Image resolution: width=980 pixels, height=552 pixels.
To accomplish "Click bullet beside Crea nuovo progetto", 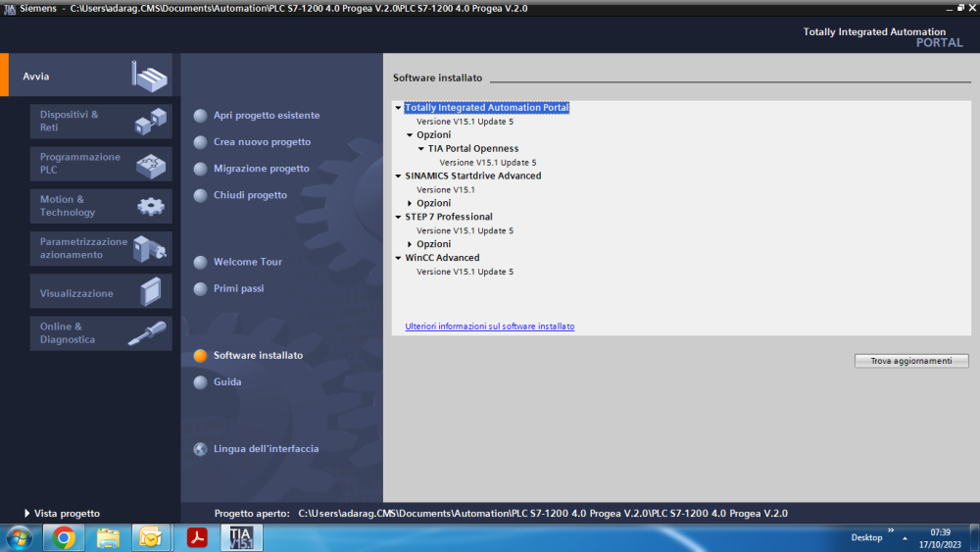I will (200, 142).
